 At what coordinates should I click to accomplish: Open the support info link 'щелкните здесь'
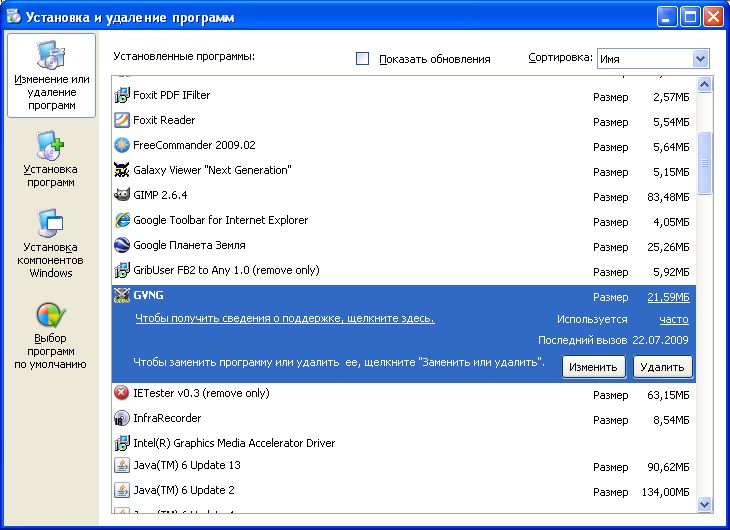(x=285, y=319)
